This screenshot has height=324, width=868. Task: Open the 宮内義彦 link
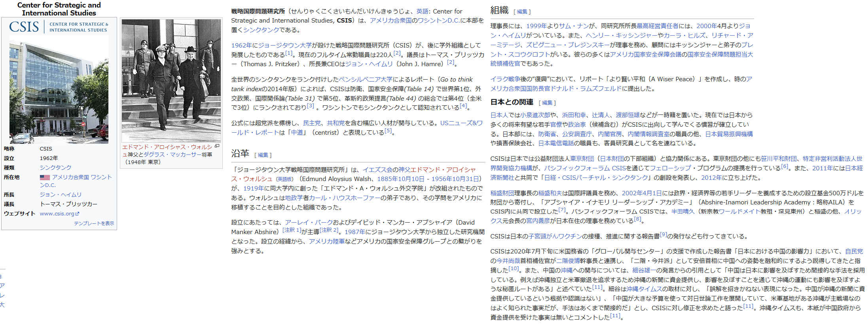coord(538,221)
